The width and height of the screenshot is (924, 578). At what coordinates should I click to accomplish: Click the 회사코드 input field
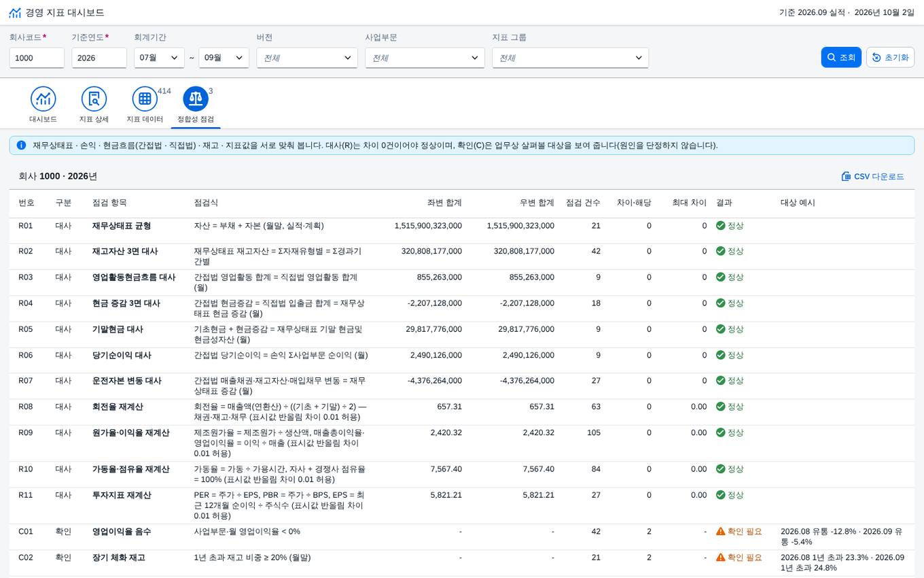37,58
